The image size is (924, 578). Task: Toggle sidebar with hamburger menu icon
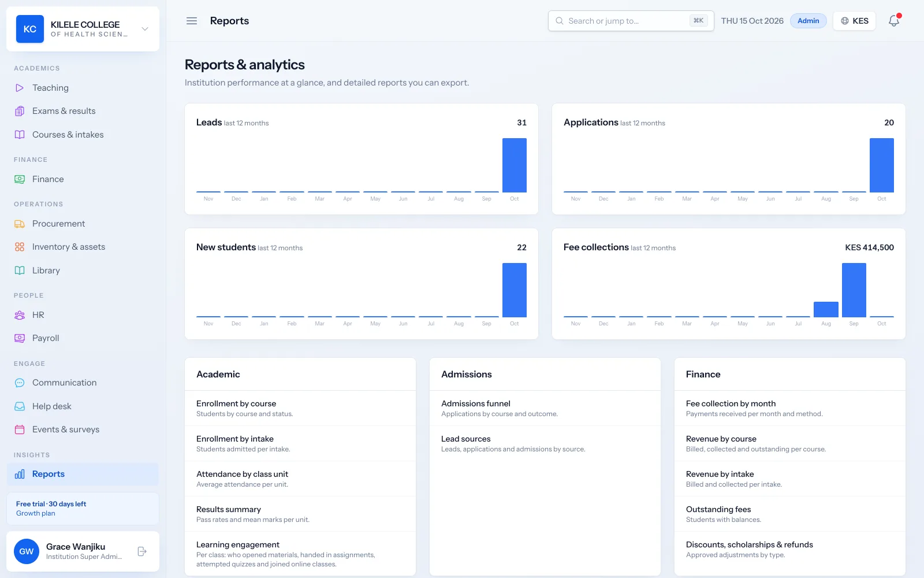click(x=192, y=21)
